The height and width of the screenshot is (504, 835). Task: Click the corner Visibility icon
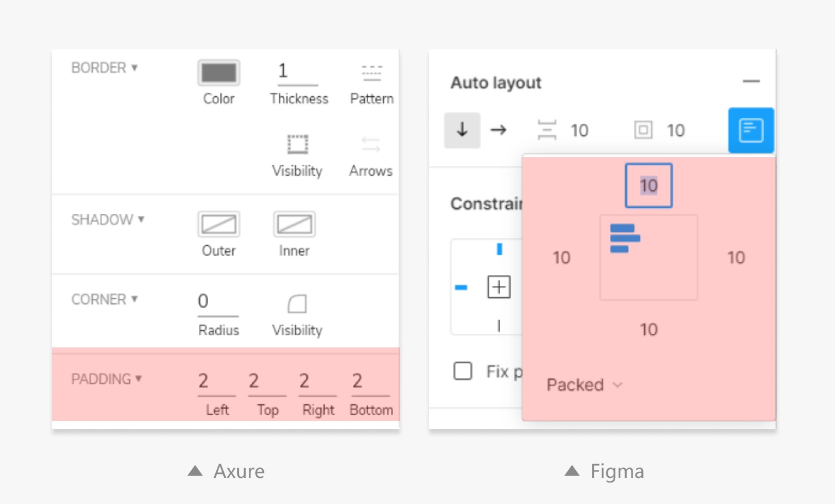[x=297, y=304]
